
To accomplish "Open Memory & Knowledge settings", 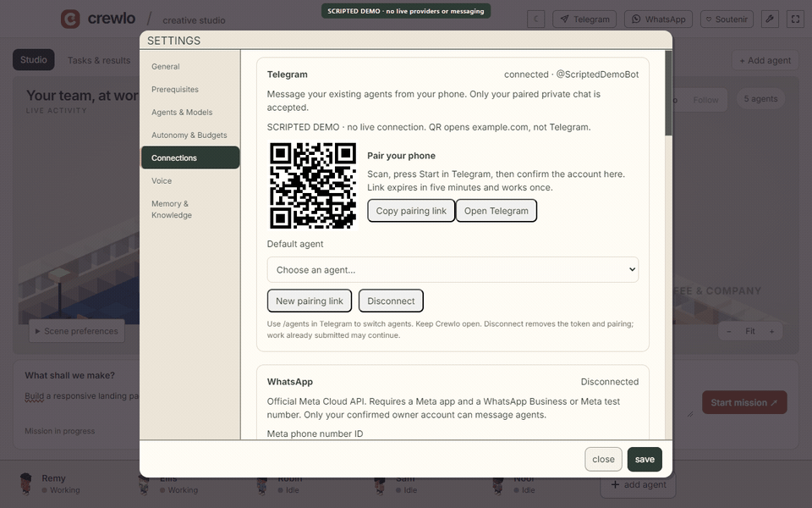I will (x=190, y=209).
